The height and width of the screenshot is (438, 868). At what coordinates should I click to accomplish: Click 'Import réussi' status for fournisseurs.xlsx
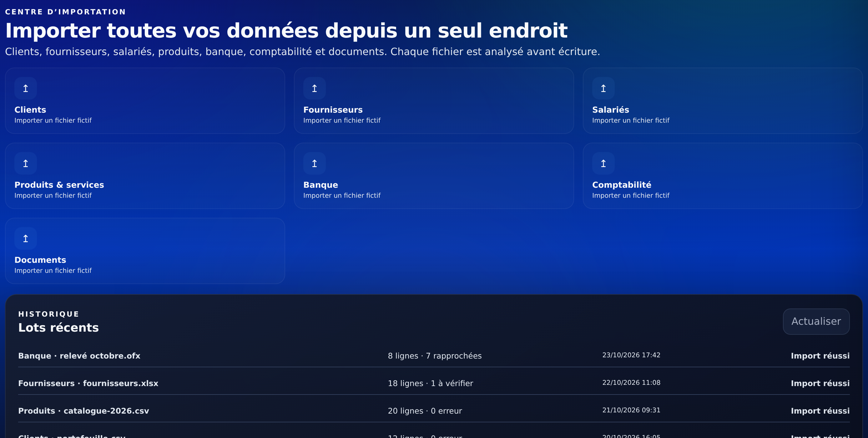tap(820, 384)
